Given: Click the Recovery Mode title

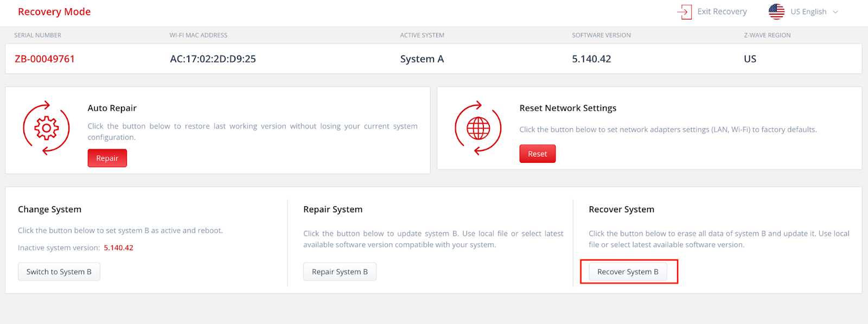Looking at the screenshot, I should (x=54, y=11).
